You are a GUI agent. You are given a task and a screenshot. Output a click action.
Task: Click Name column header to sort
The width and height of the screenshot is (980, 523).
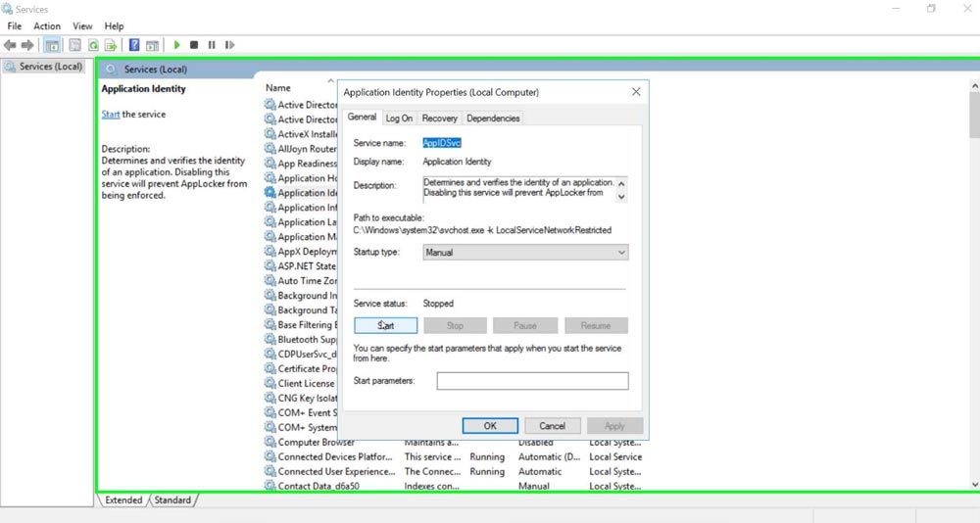click(x=278, y=88)
